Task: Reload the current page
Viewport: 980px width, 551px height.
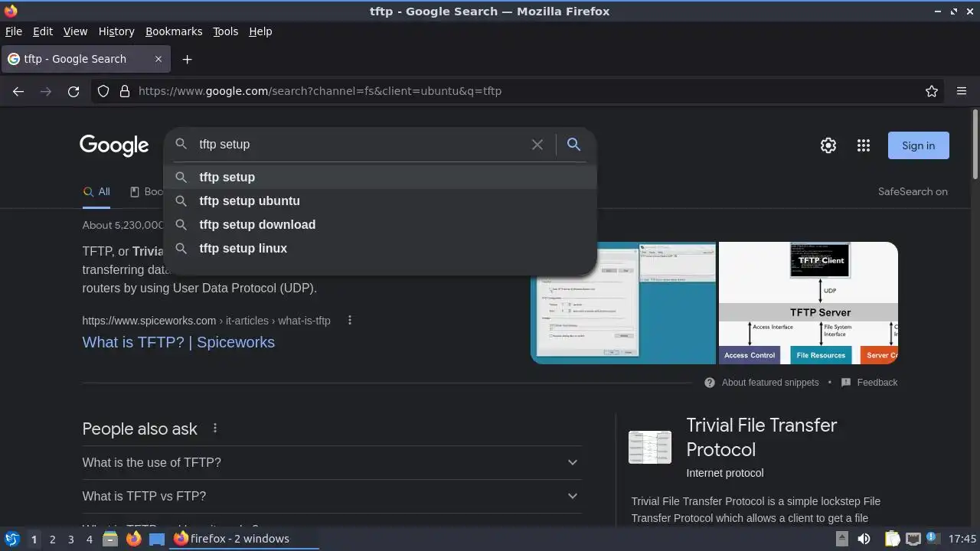Action: pyautogui.click(x=73, y=91)
